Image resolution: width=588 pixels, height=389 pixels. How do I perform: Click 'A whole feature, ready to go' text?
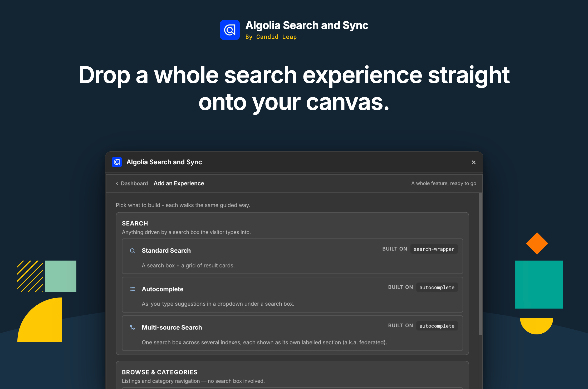pyautogui.click(x=444, y=183)
